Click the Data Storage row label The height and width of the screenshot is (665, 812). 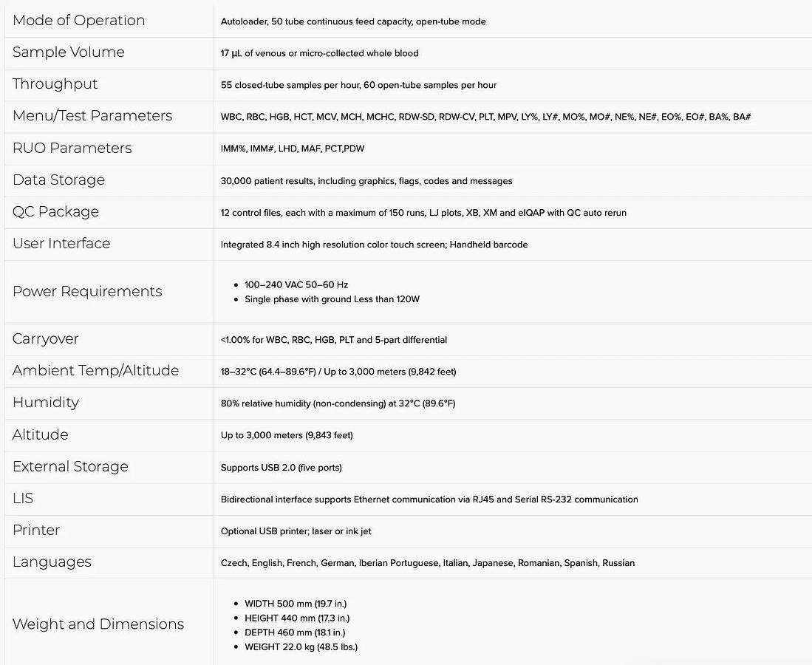click(58, 180)
